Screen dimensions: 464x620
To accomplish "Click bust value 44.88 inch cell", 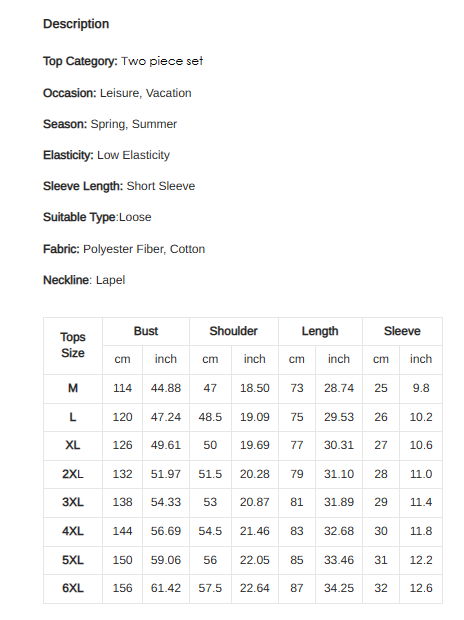I will coord(166,388).
